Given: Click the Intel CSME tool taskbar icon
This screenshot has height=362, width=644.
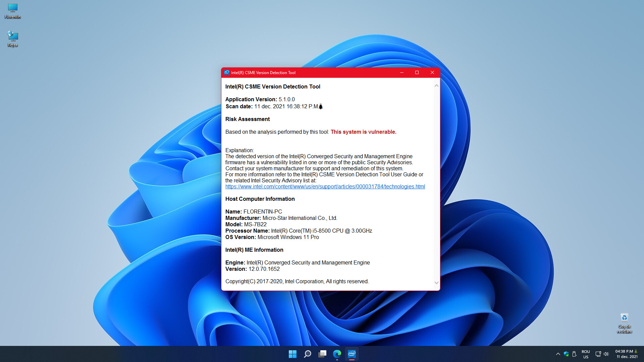Looking at the screenshot, I should (352, 354).
